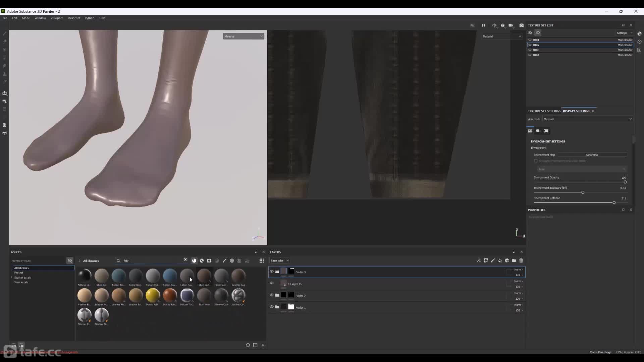
Task: Open the File menu
Action: coord(5,18)
